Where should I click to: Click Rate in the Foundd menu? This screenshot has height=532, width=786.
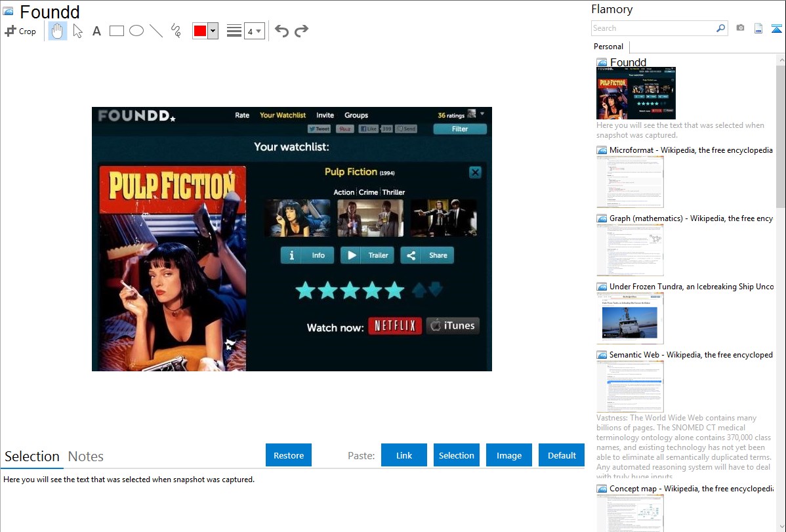pos(242,115)
